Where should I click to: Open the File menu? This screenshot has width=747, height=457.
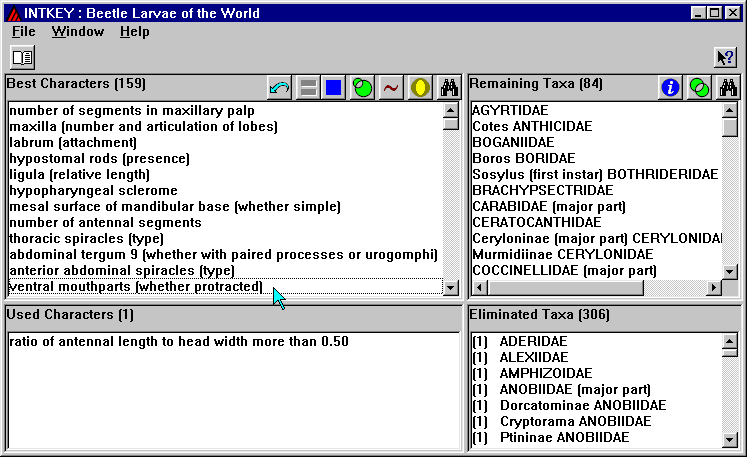tap(24, 31)
